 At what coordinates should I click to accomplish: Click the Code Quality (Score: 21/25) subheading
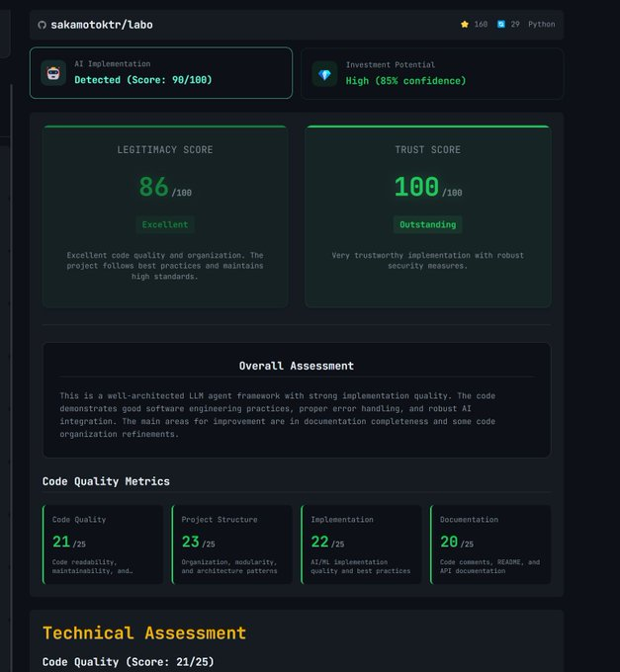tap(128, 662)
